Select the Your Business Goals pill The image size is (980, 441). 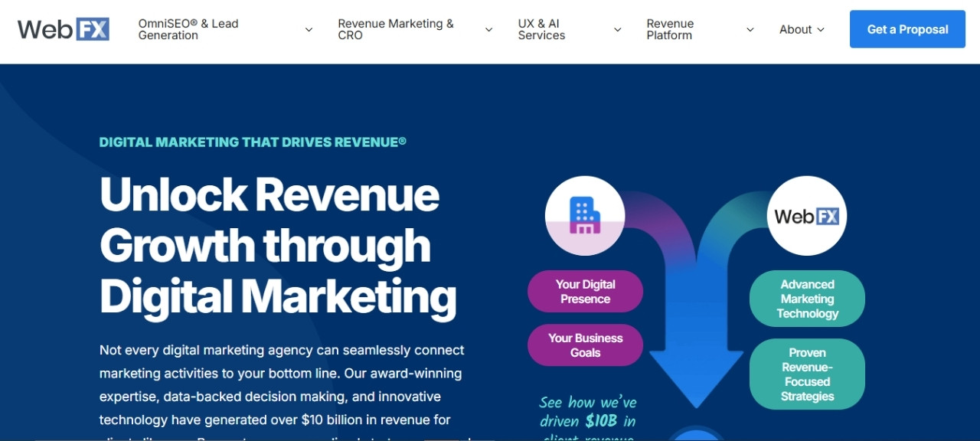click(585, 345)
